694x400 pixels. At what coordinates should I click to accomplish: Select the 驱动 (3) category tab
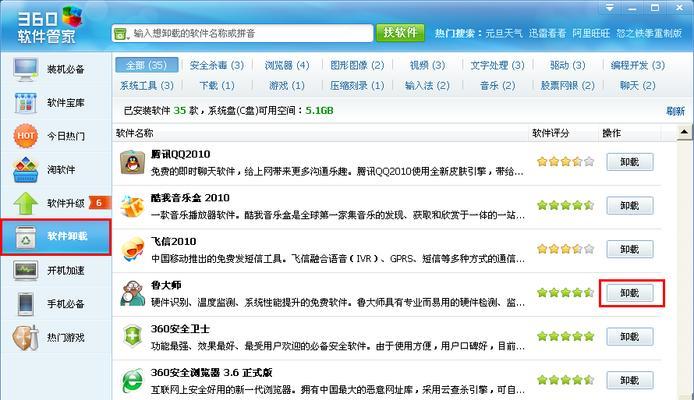pyautogui.click(x=567, y=65)
